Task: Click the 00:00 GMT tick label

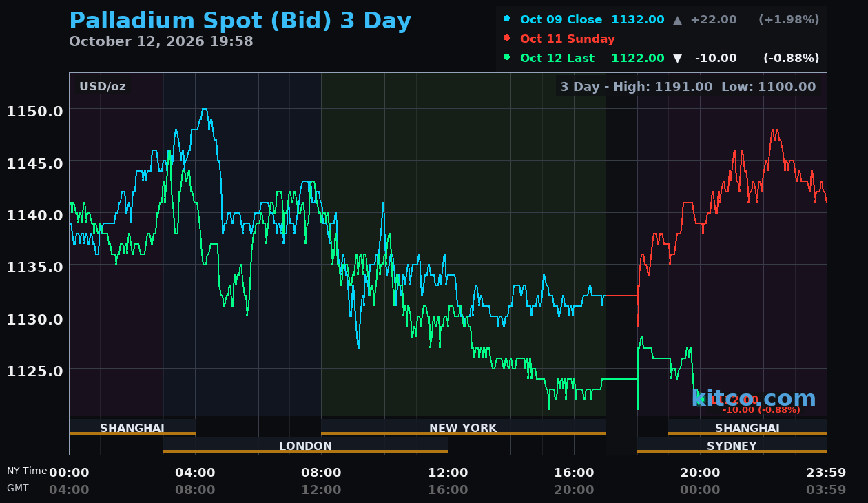Action: tap(700, 490)
